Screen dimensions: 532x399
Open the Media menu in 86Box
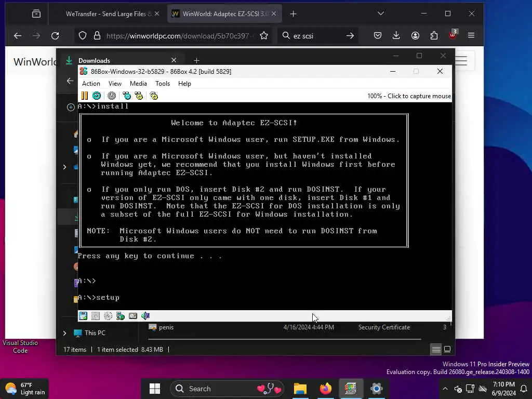pos(138,84)
